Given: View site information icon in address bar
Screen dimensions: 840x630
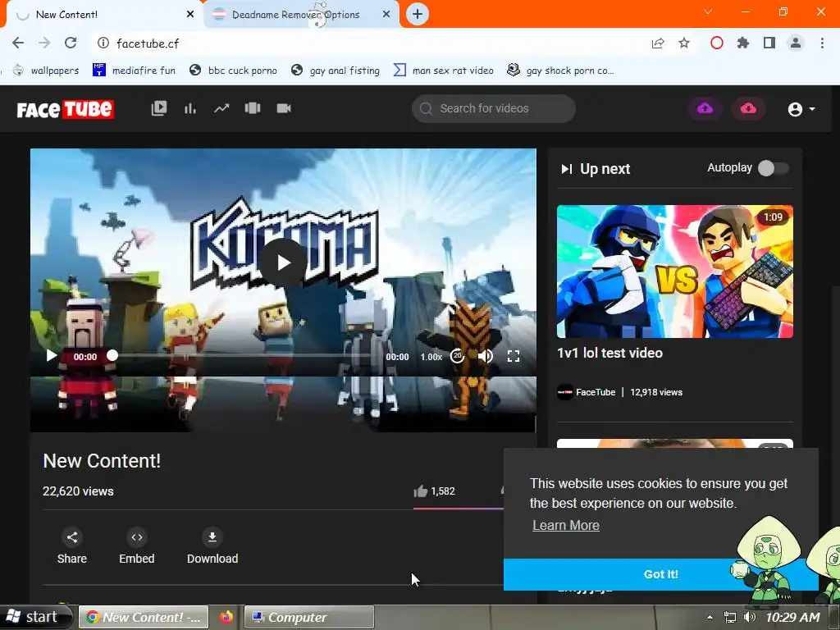Looking at the screenshot, I should [x=103, y=43].
